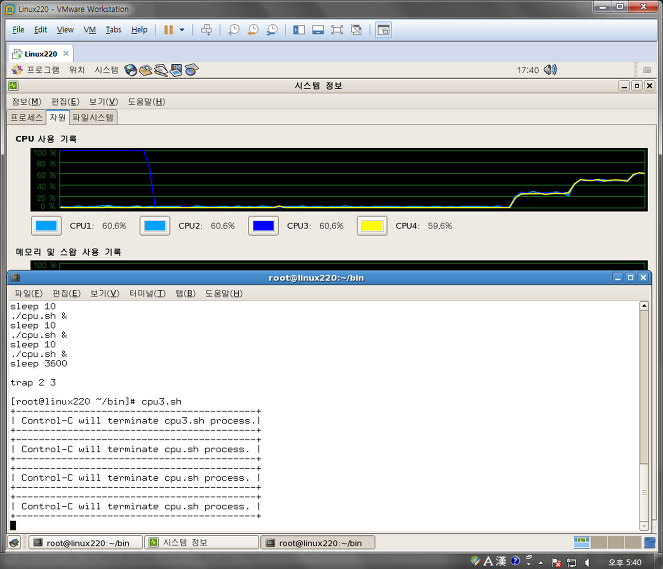Switch to full screen mode

click(x=337, y=30)
